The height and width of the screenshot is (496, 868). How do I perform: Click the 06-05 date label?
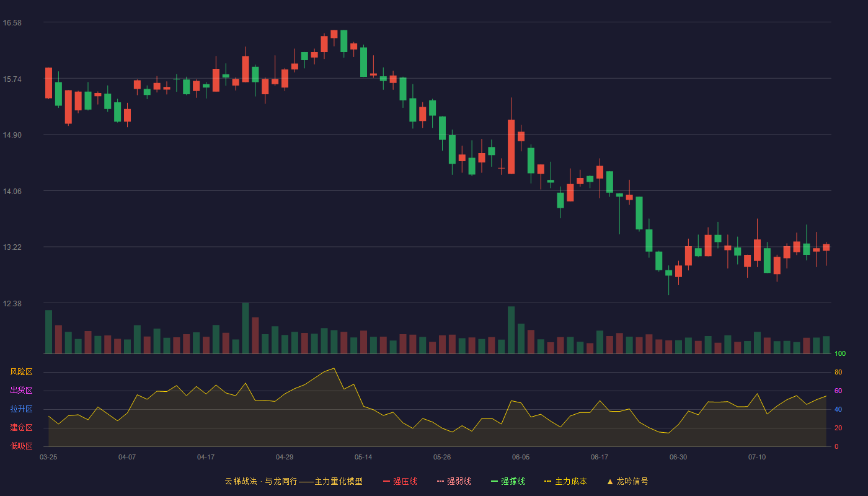point(521,457)
